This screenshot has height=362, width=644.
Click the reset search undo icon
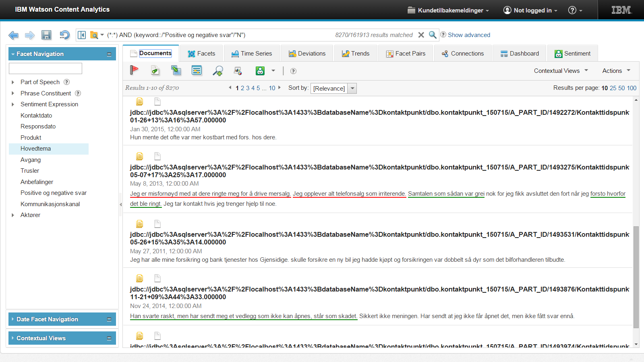tap(64, 35)
